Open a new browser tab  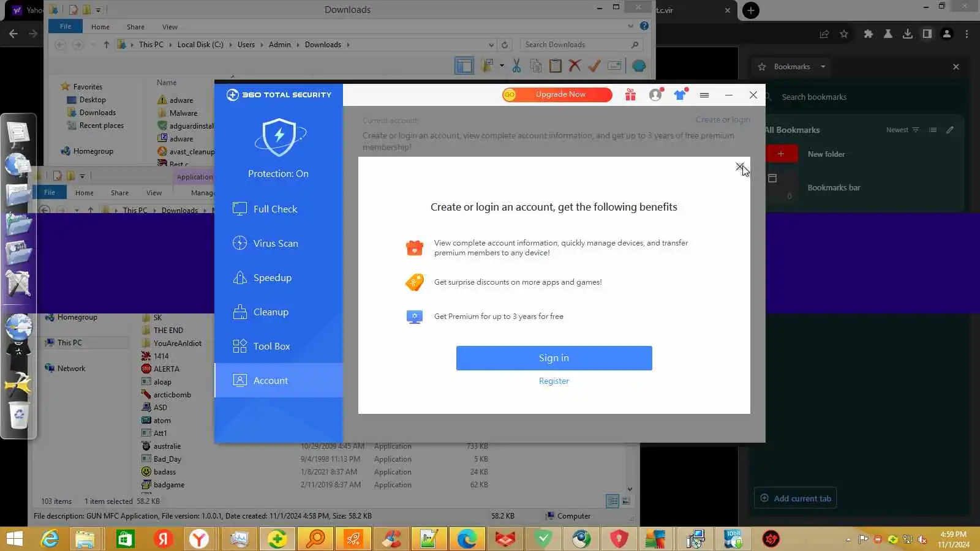751,10
